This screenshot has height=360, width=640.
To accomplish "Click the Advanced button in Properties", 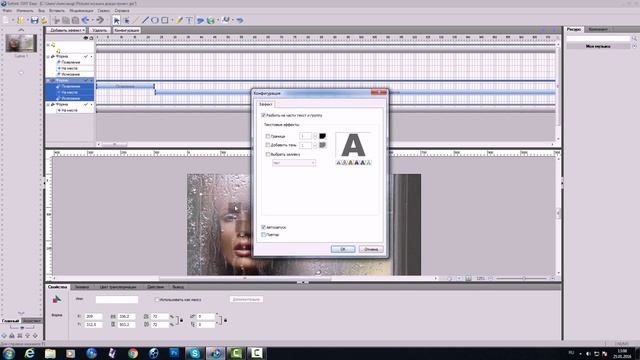I will (246, 299).
